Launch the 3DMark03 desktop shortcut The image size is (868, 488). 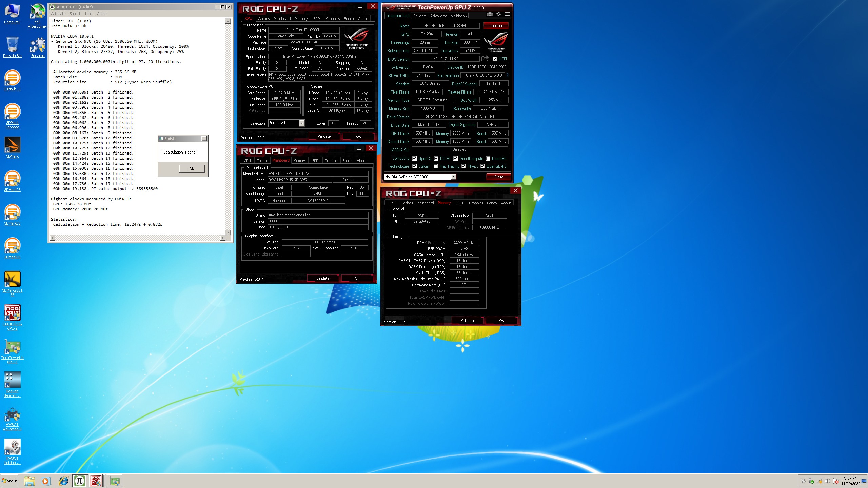(12, 181)
